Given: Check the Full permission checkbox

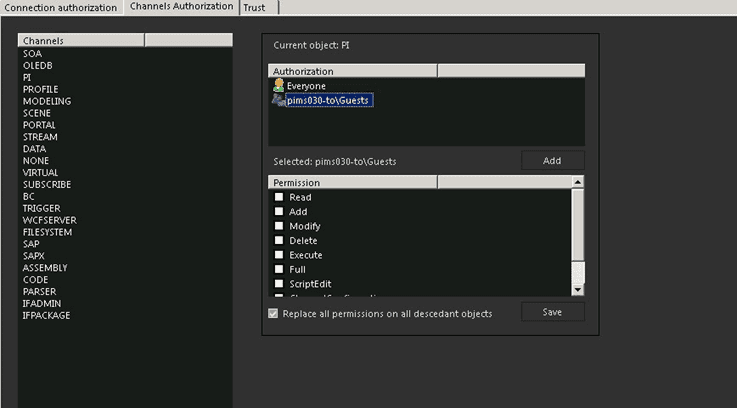Looking at the screenshot, I should point(279,269).
